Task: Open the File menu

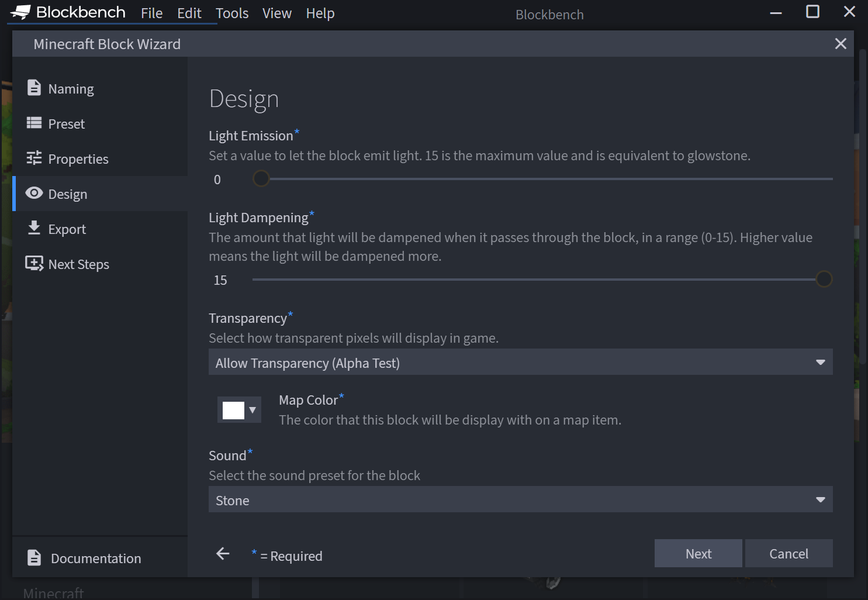Action: 151,13
